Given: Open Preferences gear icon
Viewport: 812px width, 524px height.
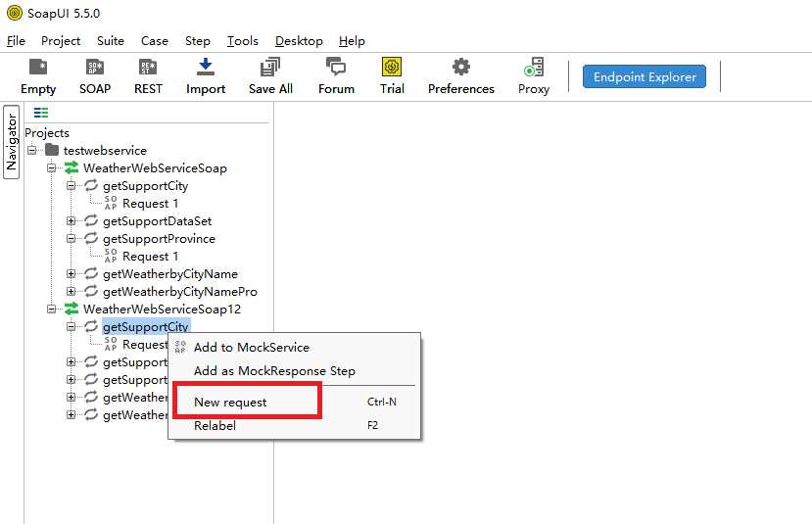Looking at the screenshot, I should click(x=461, y=68).
